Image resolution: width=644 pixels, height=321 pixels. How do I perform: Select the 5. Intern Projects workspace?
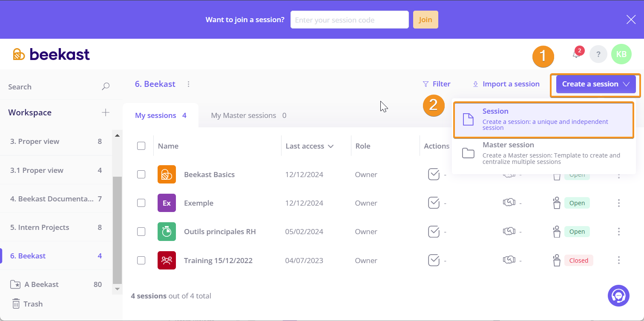tap(56, 227)
